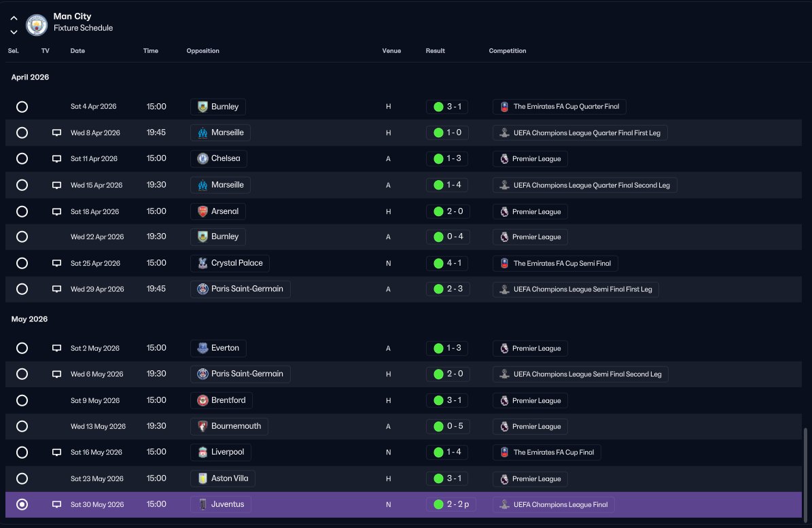Click TV icon for Marseille 15 Apr match

(x=56, y=185)
